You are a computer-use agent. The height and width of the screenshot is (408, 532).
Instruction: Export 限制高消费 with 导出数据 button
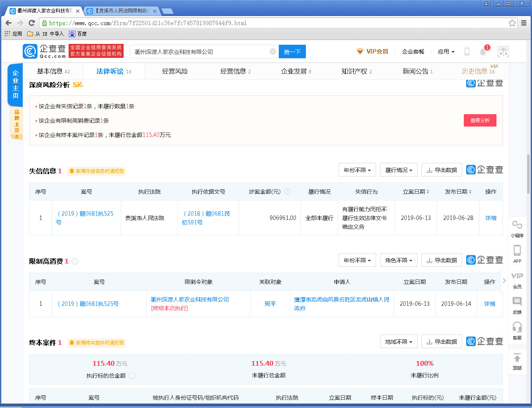[x=441, y=260]
